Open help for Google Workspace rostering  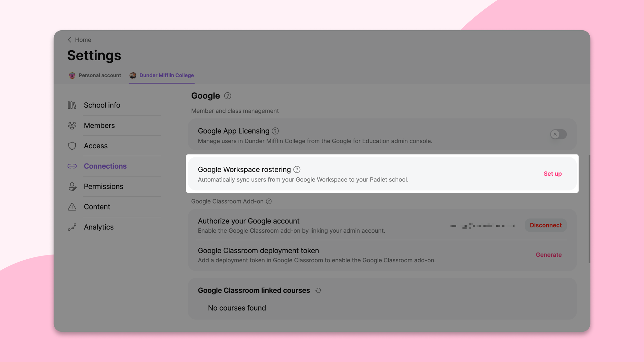[297, 169]
